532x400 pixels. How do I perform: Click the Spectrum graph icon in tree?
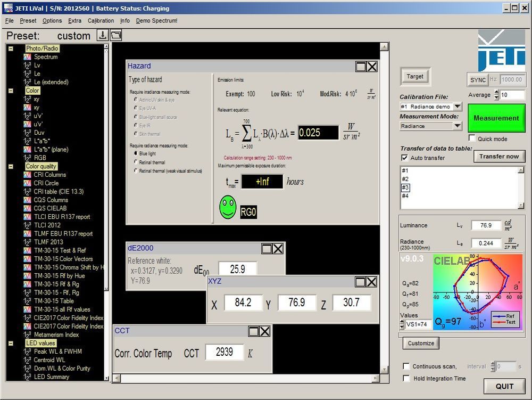click(x=27, y=57)
